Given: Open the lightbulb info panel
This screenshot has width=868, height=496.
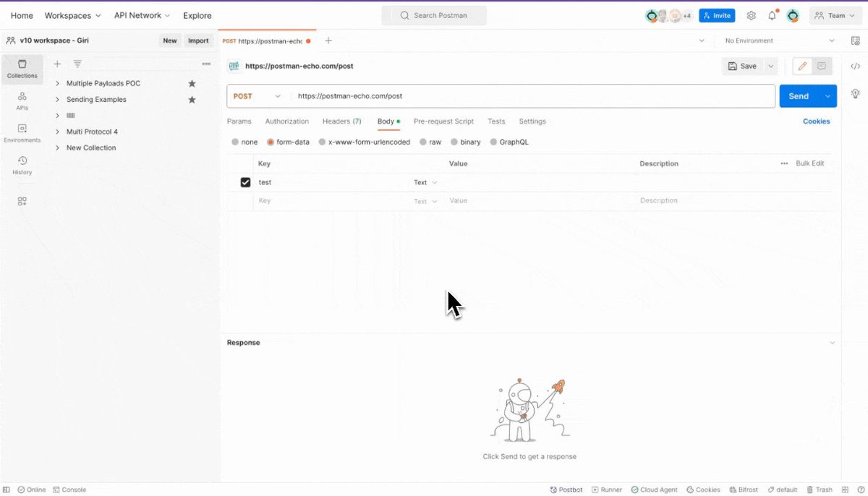Looking at the screenshot, I should click(855, 94).
